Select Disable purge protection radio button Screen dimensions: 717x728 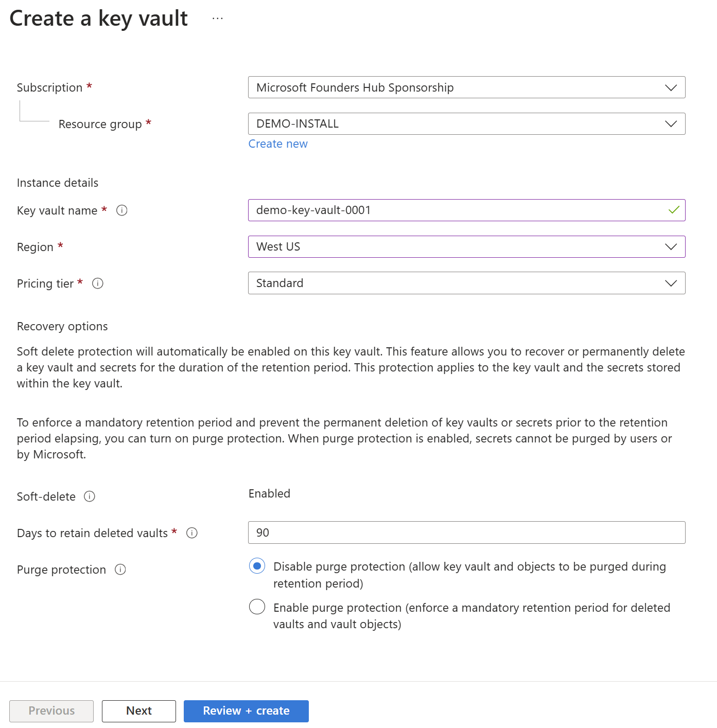pos(257,566)
